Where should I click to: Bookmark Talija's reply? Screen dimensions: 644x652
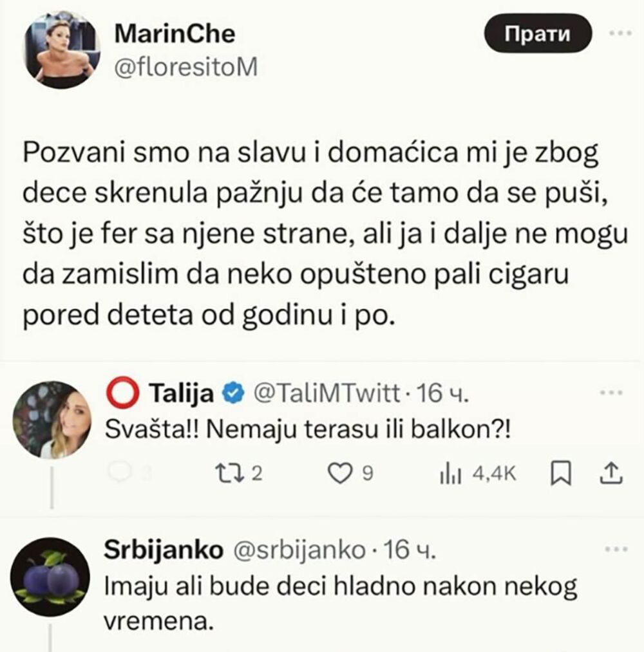tap(562, 474)
